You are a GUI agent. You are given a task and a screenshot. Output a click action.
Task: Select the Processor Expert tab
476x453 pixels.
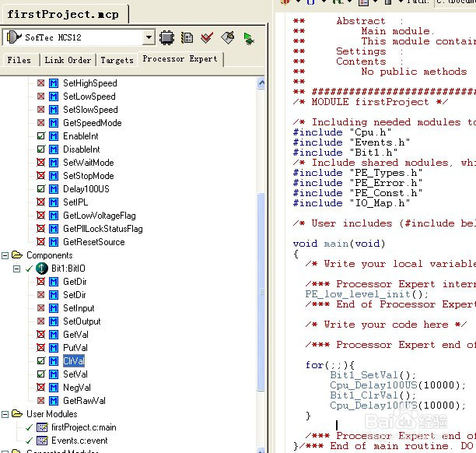[180, 59]
